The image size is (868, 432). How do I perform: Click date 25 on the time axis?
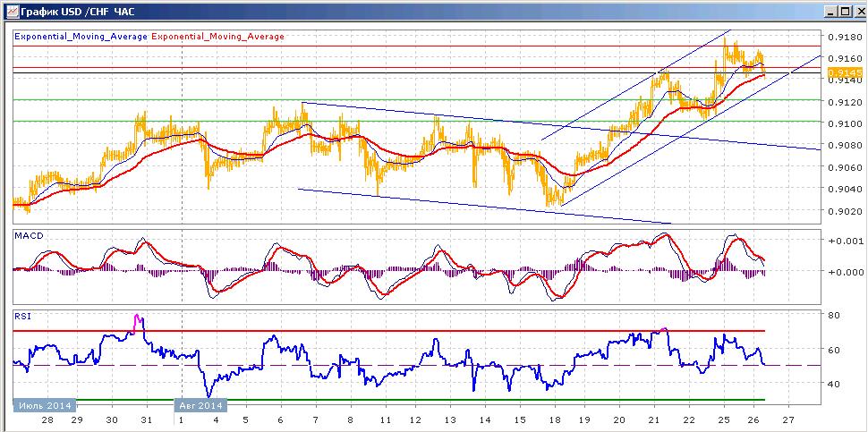725,420
